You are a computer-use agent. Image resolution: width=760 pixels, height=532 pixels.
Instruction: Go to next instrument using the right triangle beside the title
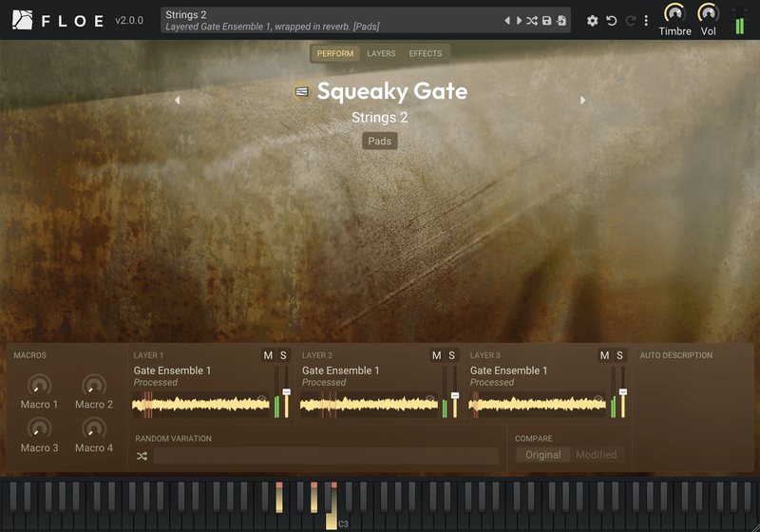[582, 100]
